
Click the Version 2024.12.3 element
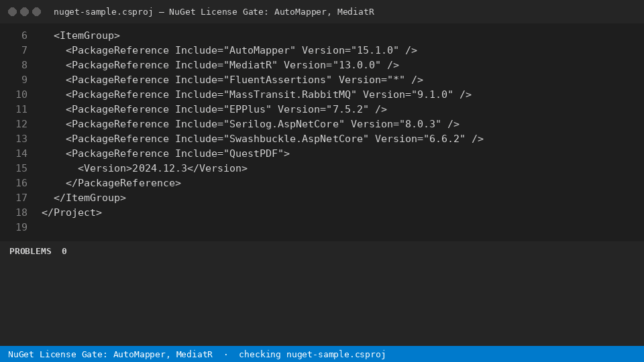pos(162,169)
